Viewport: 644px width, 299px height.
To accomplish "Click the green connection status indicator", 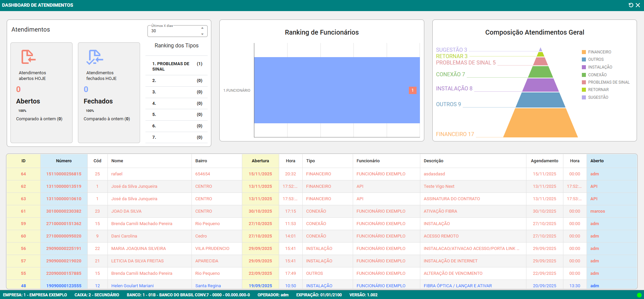I will [639, 295].
